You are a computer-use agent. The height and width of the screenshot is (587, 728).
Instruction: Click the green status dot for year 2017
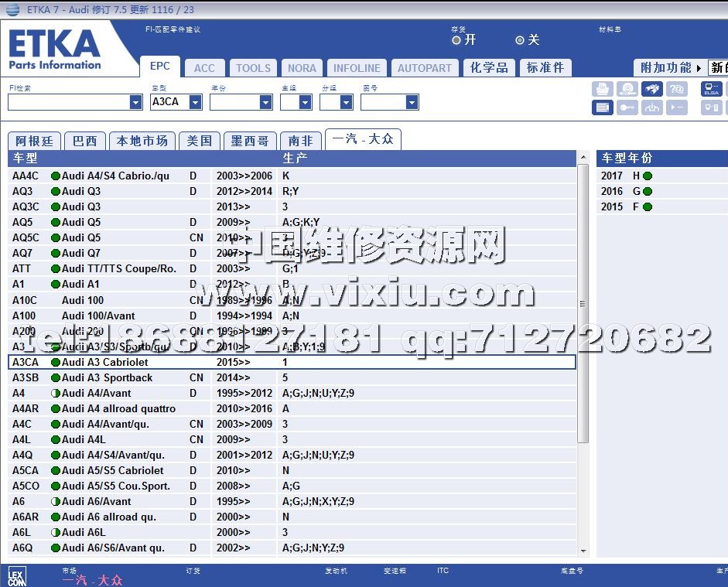click(648, 176)
